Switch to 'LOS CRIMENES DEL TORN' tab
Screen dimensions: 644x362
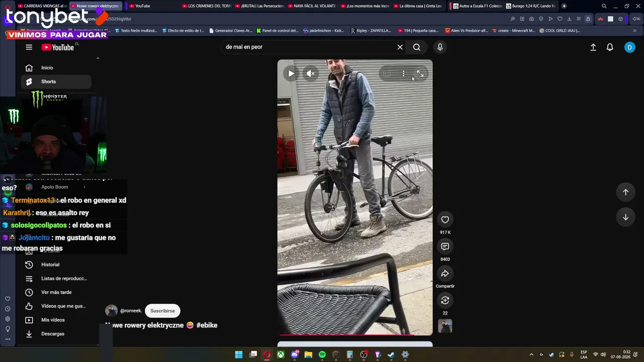coord(206,6)
